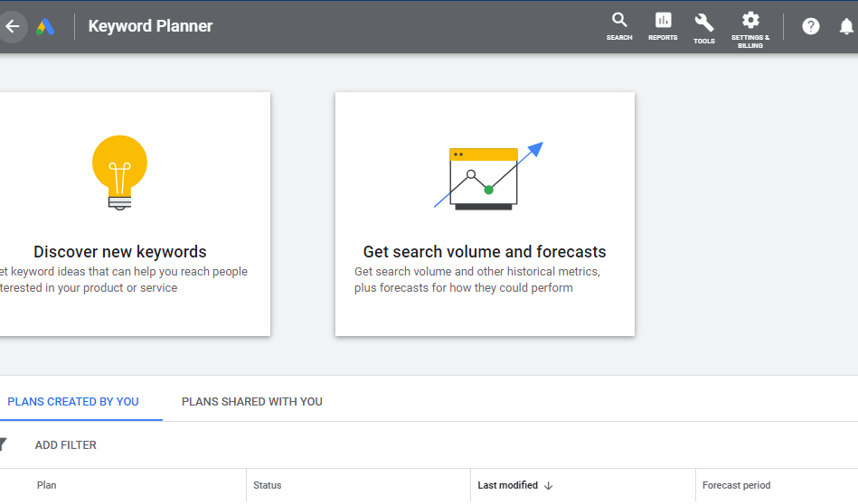Click the filter funnel icon
Viewport: 858px width, 504px height.
3,444
